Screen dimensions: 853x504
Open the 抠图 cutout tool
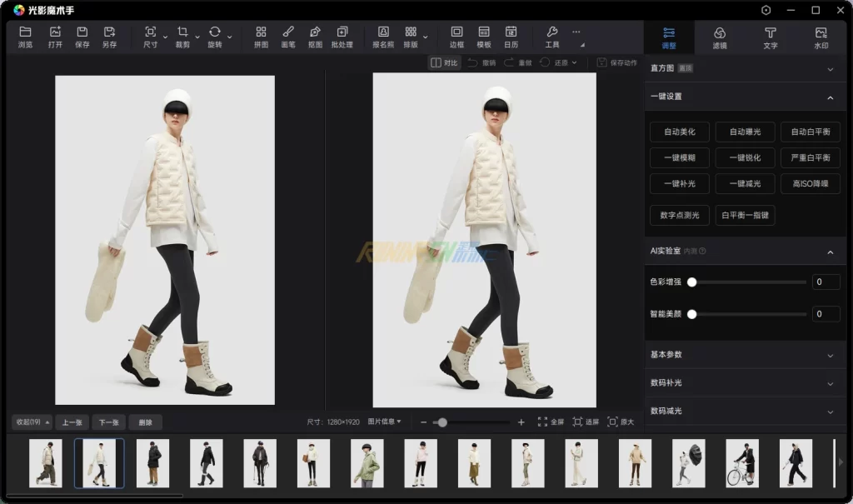pyautogui.click(x=315, y=37)
